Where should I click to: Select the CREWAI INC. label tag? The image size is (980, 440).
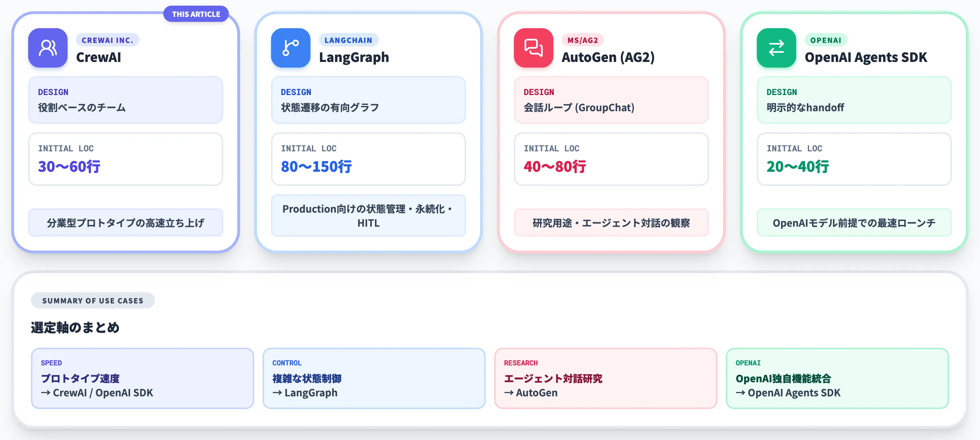[x=108, y=40]
